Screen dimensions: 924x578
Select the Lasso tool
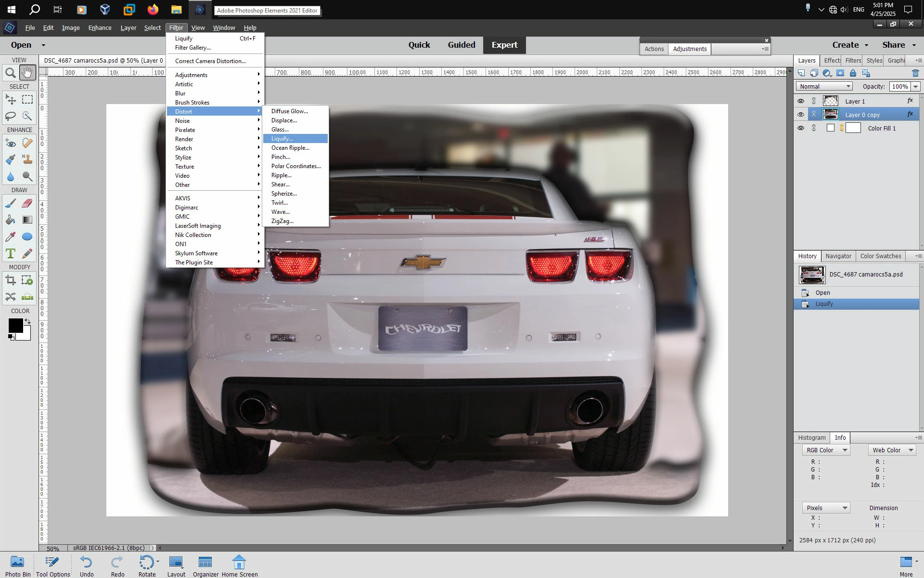coord(10,116)
